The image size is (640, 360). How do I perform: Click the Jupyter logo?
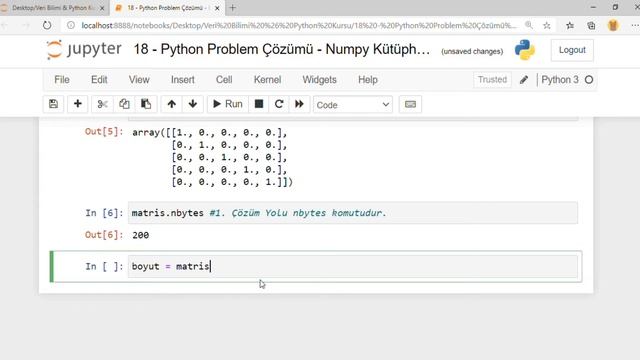[84, 50]
